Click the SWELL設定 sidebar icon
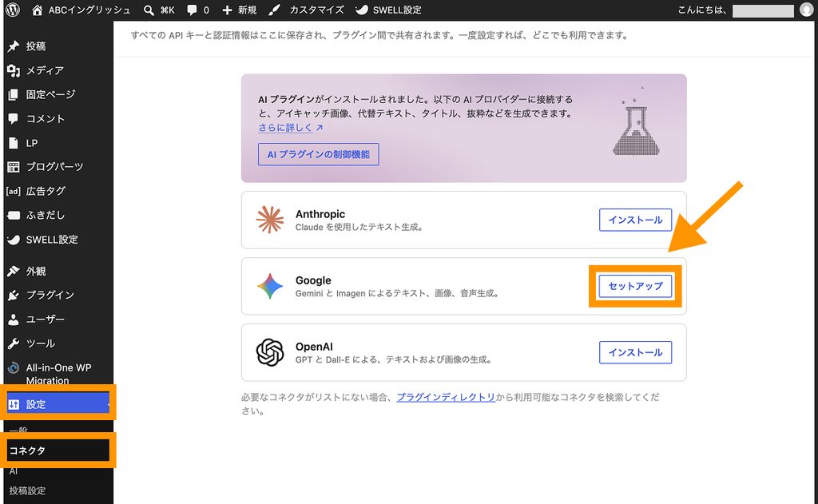Screen dimensions: 818x504 14,240
